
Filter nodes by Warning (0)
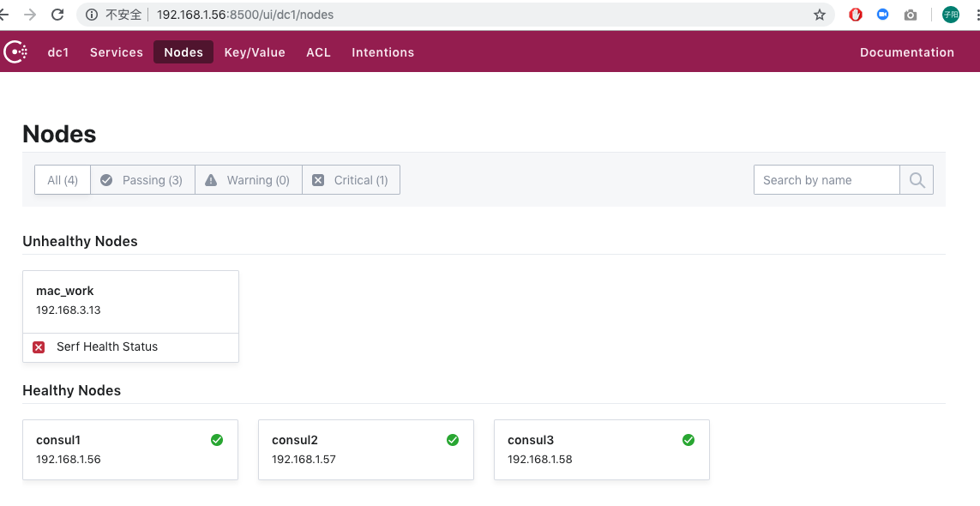(249, 180)
